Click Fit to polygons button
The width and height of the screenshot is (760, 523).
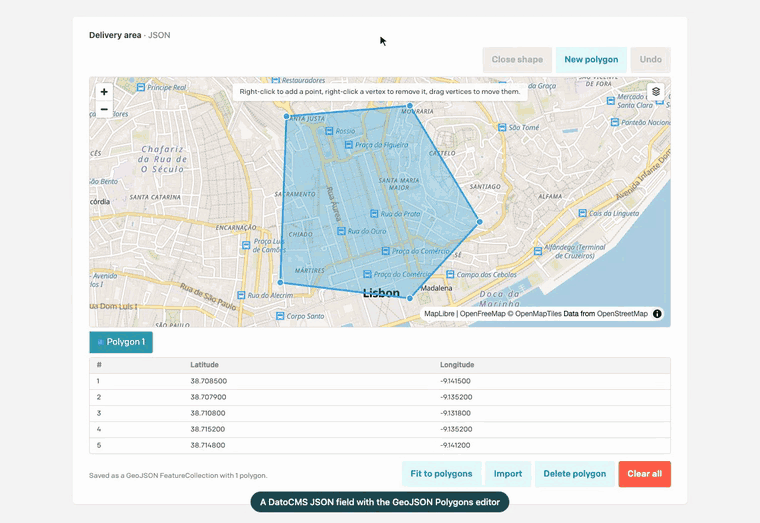pyautogui.click(x=442, y=474)
